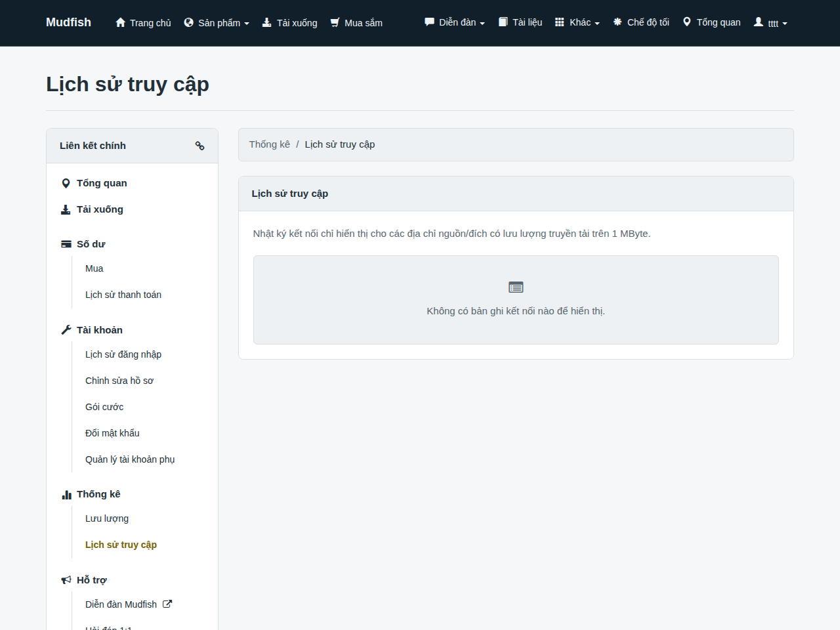Click the Thống kê breadcrumb link
The image size is (840, 630).
pos(270,144)
